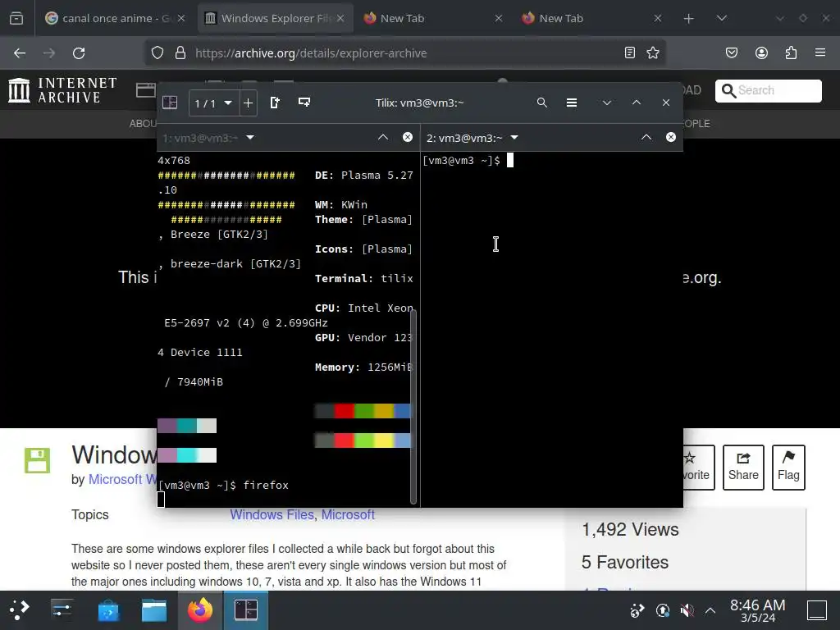This screenshot has height=630, width=840.
Task: Open Firefox View icon
Action: coord(16,19)
